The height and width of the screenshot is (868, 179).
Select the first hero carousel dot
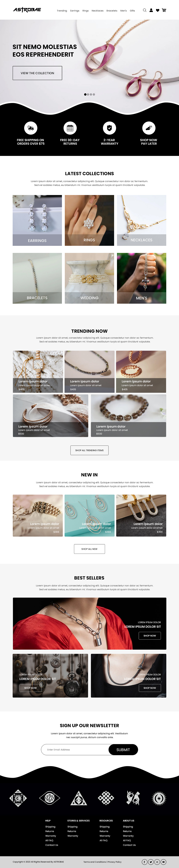click(x=85, y=94)
